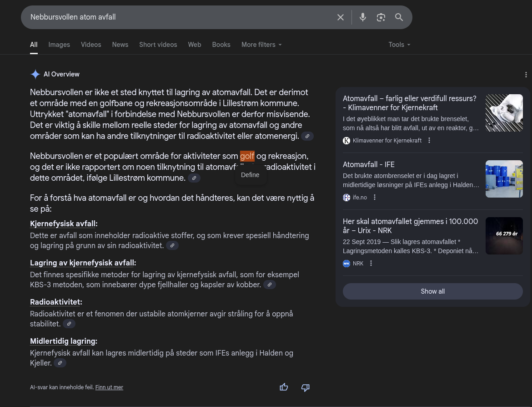Show all AI Overview sources
This screenshot has width=532, height=407.
[432, 291]
